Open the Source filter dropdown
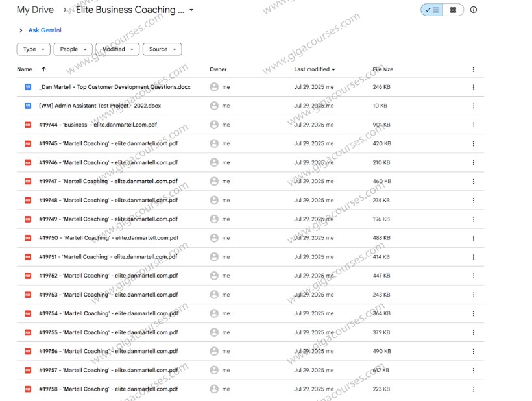 (162, 49)
